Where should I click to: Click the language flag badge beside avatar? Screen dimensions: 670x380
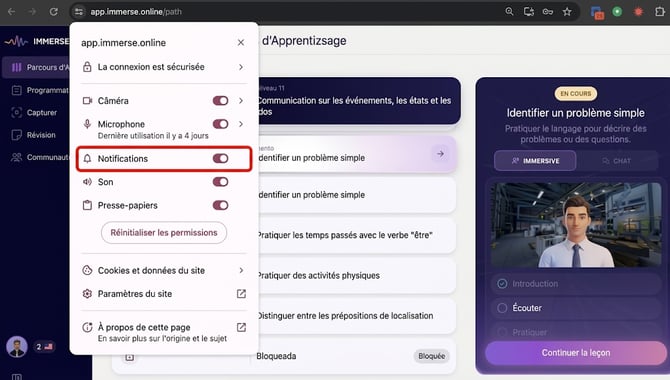tap(44, 347)
